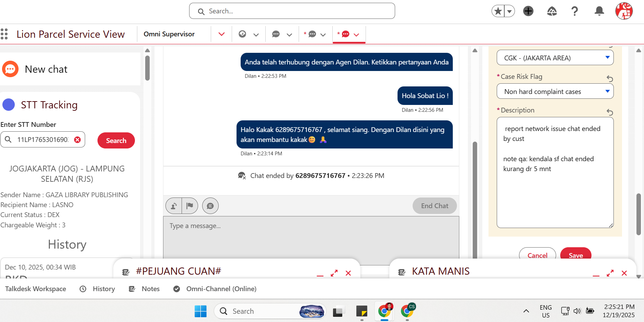
Task: Open the Global Actions plus icon
Action: point(528,11)
